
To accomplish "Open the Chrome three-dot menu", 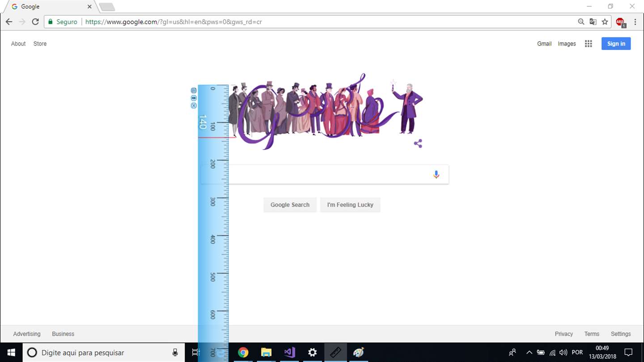I will tap(635, 21).
